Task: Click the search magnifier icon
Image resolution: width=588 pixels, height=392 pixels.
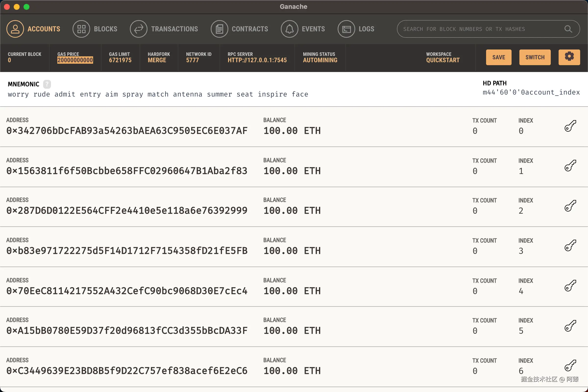Action: pyautogui.click(x=568, y=29)
